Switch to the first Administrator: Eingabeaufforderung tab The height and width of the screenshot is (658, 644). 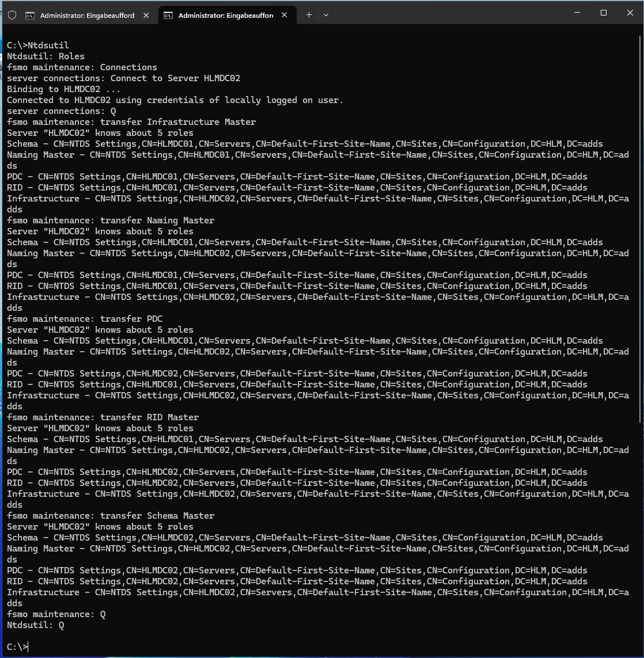pos(86,16)
